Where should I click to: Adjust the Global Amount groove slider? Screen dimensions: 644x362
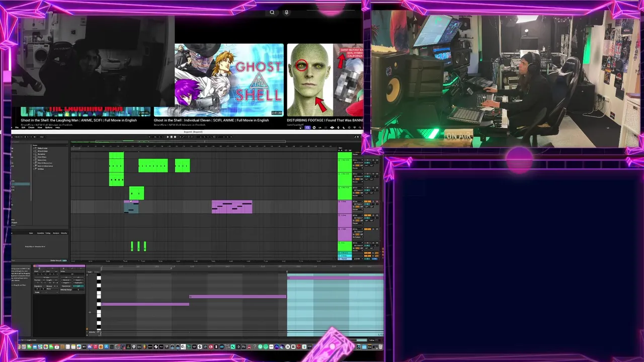64,260
